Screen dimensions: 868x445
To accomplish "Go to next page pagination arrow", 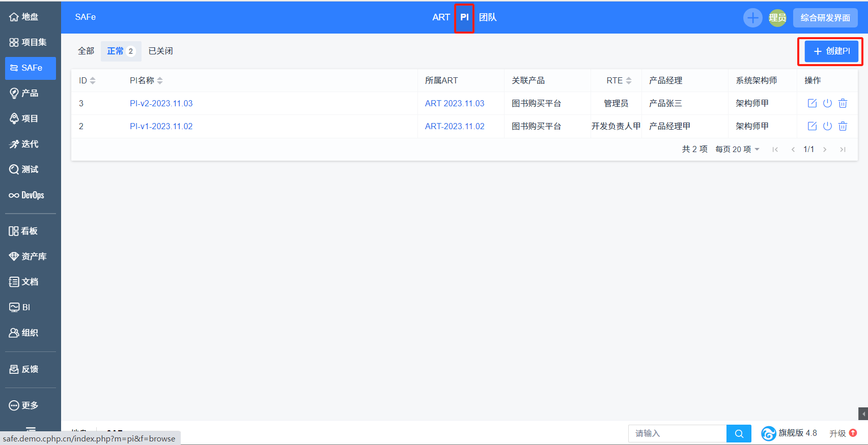I will click(825, 149).
